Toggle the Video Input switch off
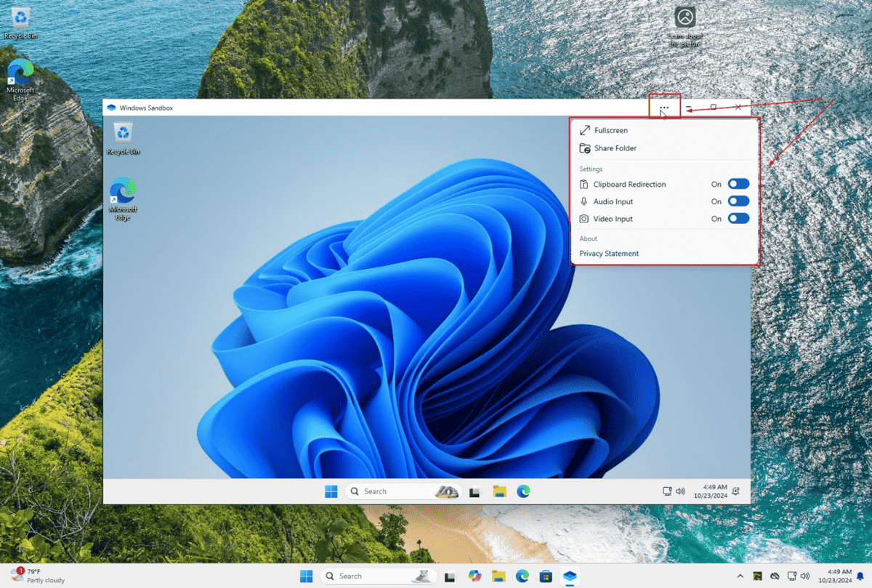The image size is (872, 588). click(738, 219)
